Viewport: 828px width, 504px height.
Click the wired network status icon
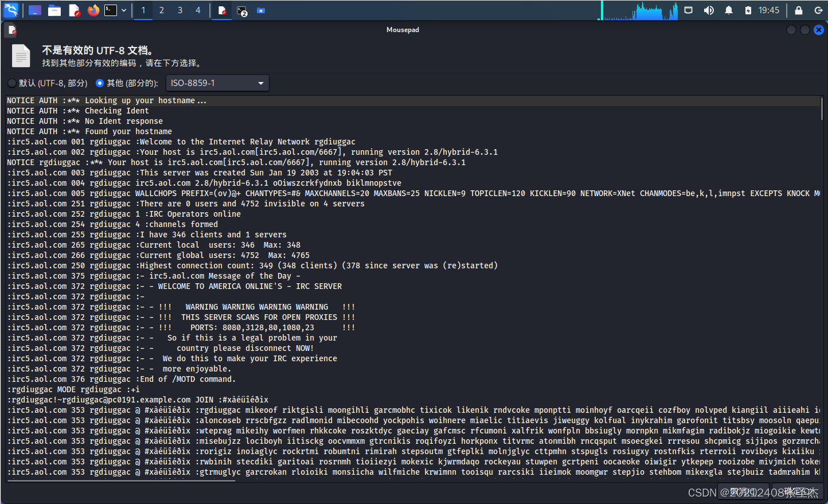click(x=689, y=10)
